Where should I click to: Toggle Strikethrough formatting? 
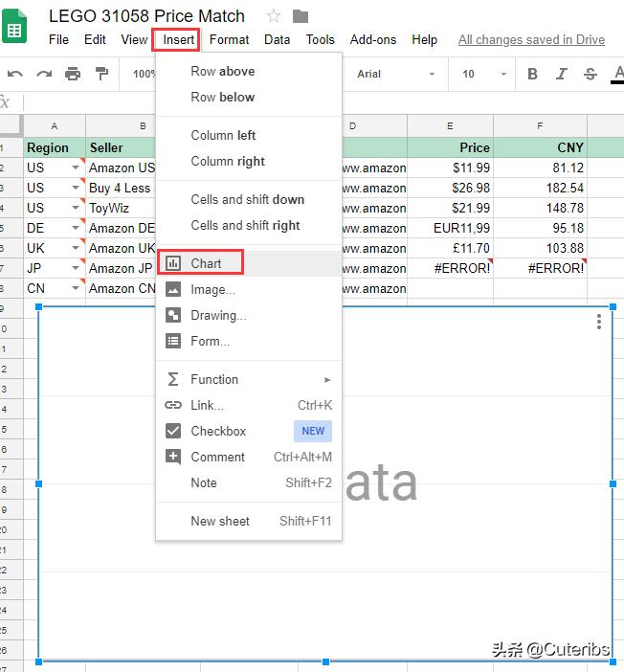(591, 74)
